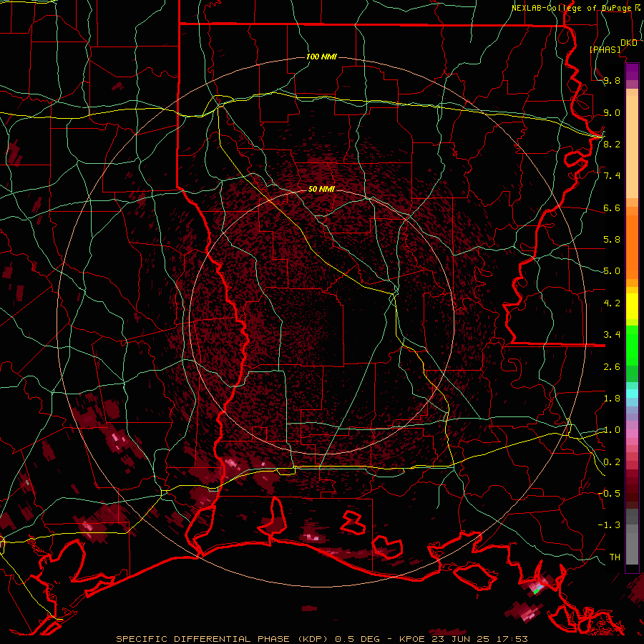Click the "[PHAS]" legend unit label
644x644 pixels.
[605, 49]
